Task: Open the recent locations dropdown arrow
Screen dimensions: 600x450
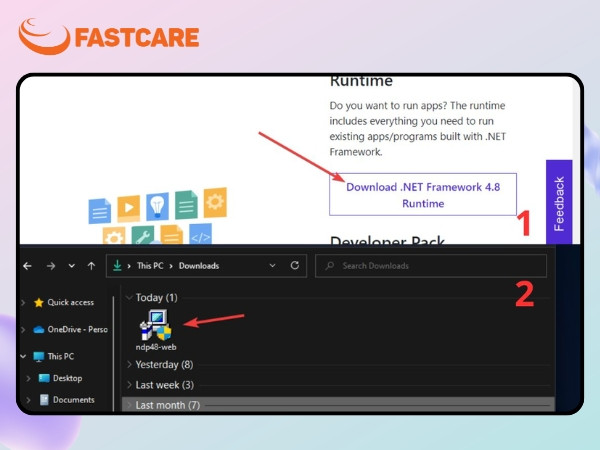Action: pos(72,266)
